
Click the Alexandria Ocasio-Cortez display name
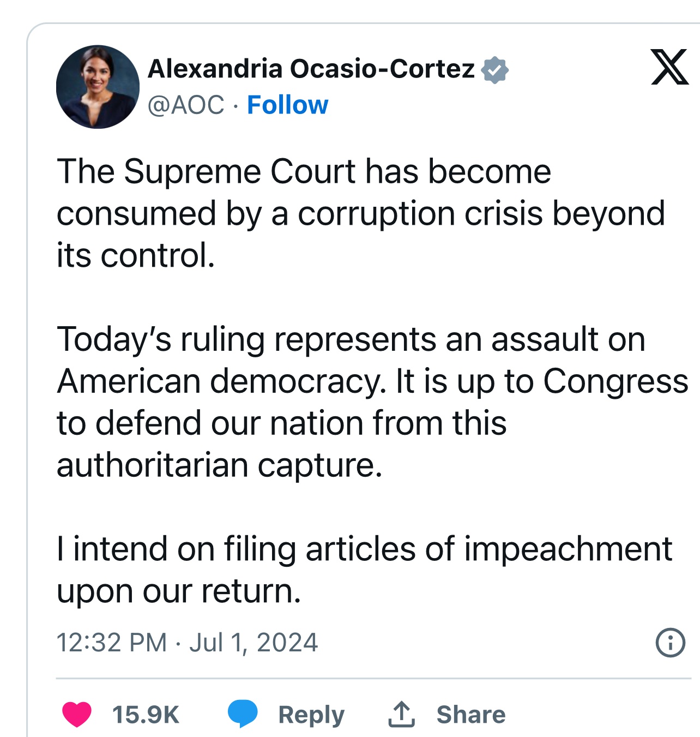coord(311,69)
